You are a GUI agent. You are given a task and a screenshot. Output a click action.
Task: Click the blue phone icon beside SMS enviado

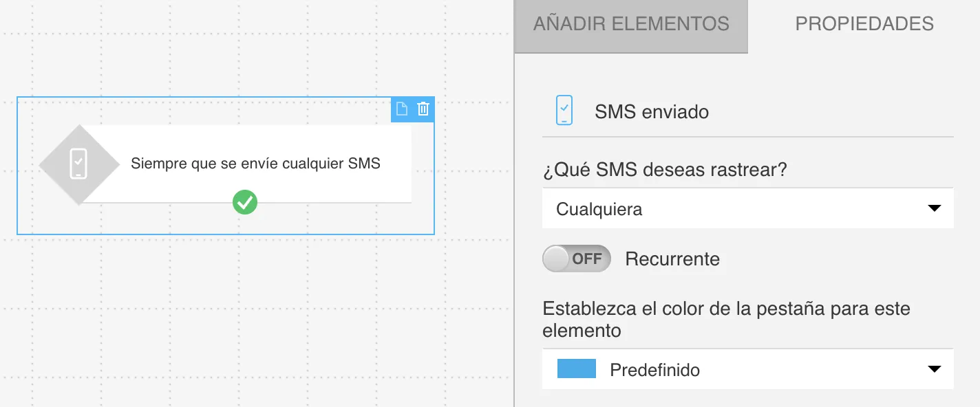coord(564,110)
